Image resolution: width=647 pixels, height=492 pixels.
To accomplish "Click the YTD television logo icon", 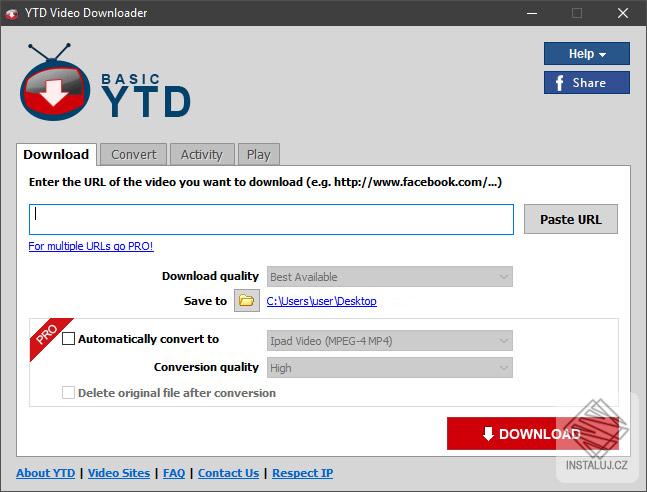I will tap(55, 82).
